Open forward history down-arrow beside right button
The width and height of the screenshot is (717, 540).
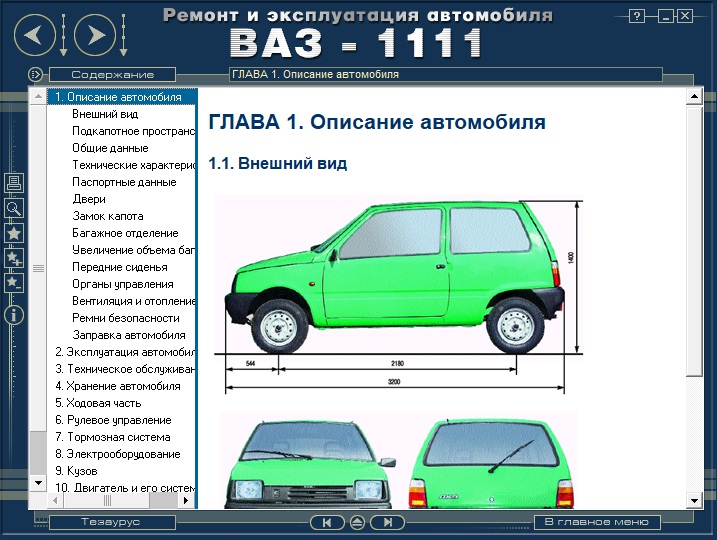(x=123, y=35)
